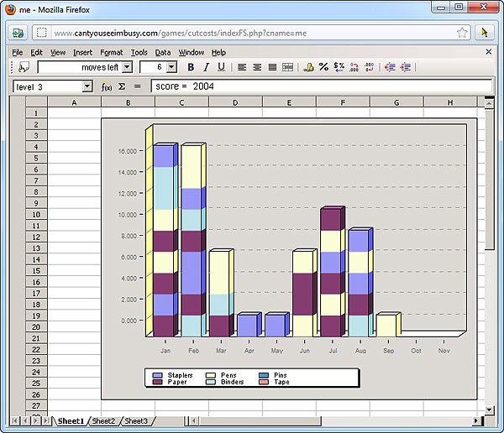The image size is (504, 433).
Task: Open the level 3 name box dropdown
Action: click(87, 86)
